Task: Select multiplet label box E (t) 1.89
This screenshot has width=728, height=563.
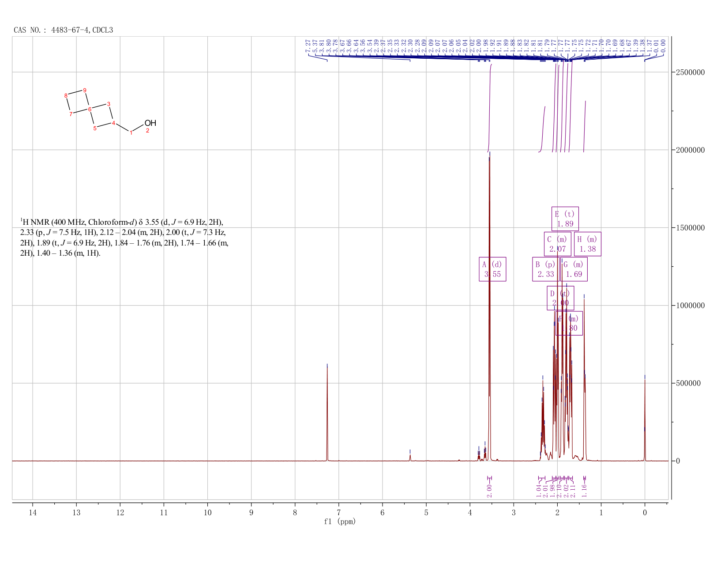Action: click(x=565, y=219)
